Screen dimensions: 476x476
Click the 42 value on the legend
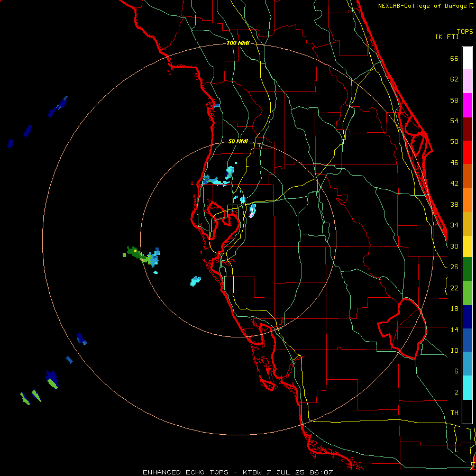tap(454, 184)
